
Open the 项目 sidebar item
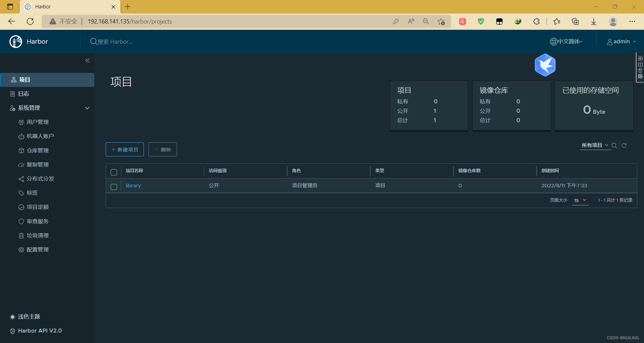tap(47, 80)
